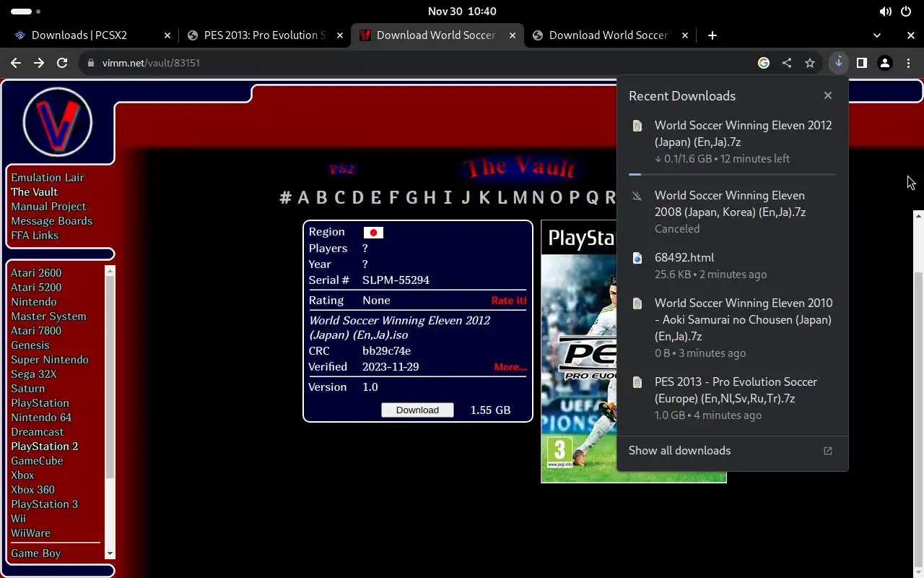Click the Download button for 1.55 GB file
This screenshot has height=578, width=924.
click(417, 410)
